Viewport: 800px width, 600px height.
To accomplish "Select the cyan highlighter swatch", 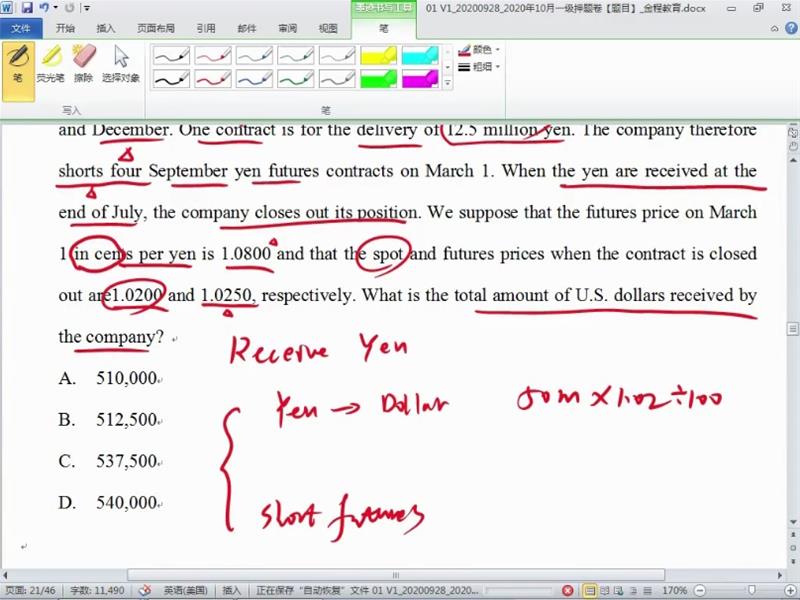I will 420,55.
